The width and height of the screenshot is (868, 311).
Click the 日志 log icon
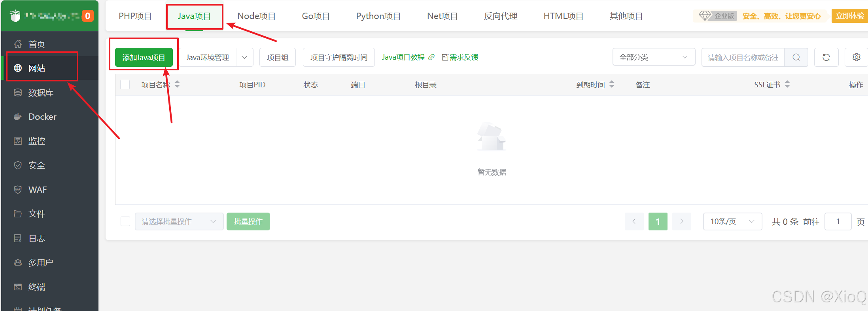click(18, 238)
